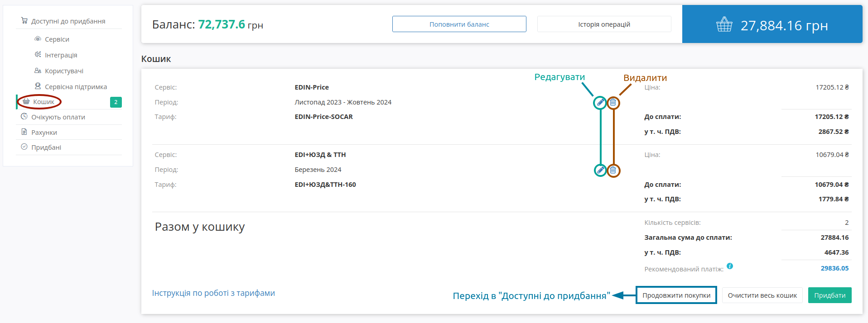Open Кошик from the sidebar menu
The width and height of the screenshot is (868, 323).
coord(43,102)
